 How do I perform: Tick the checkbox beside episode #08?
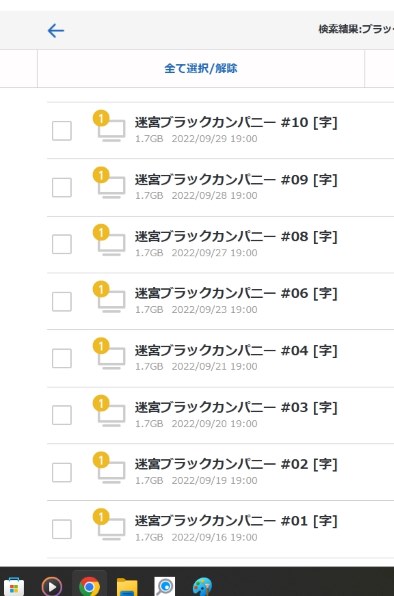pyautogui.click(x=62, y=244)
